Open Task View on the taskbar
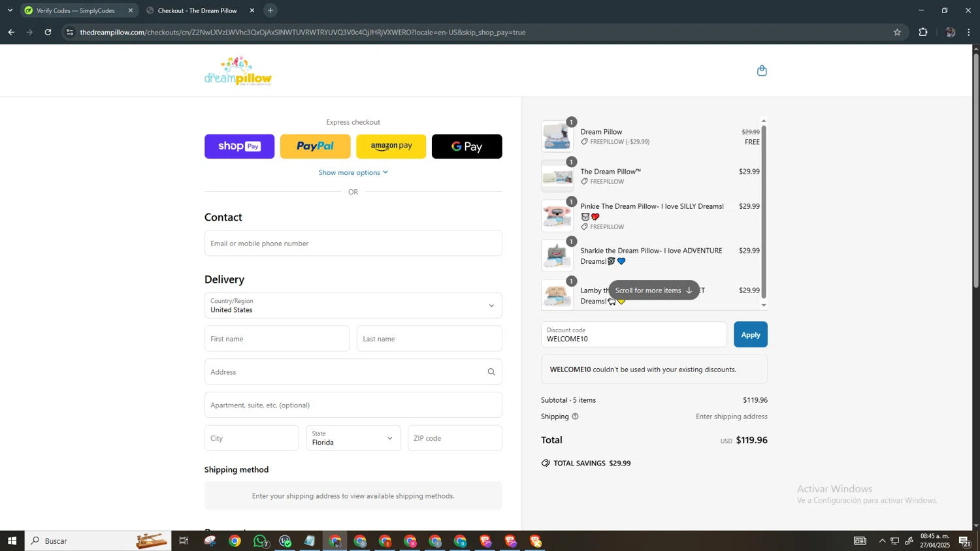The height and width of the screenshot is (551, 980). pos(184,541)
